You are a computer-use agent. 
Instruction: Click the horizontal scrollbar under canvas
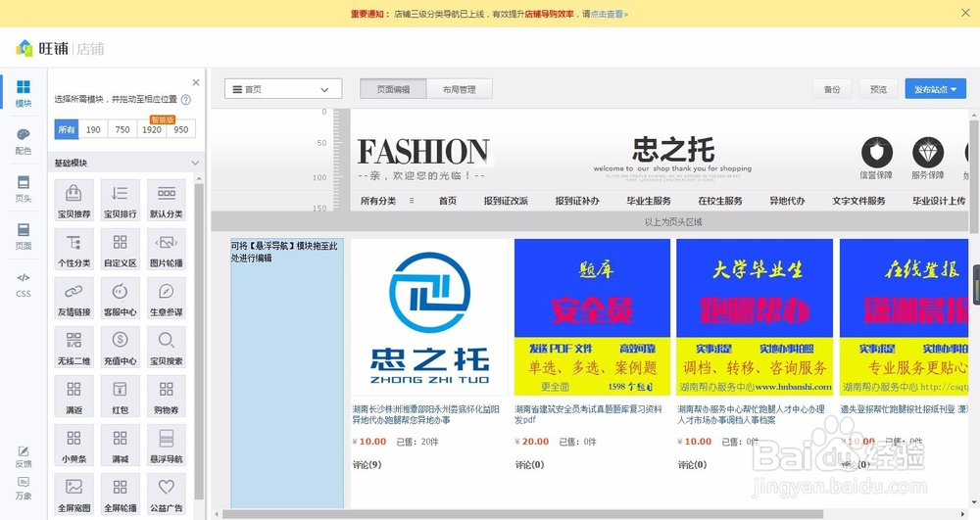[x=522, y=514]
